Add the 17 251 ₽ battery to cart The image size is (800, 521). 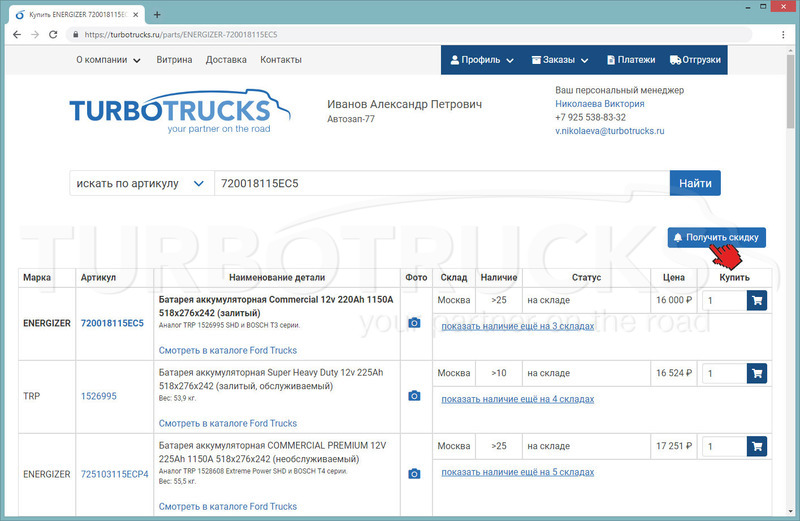757,446
